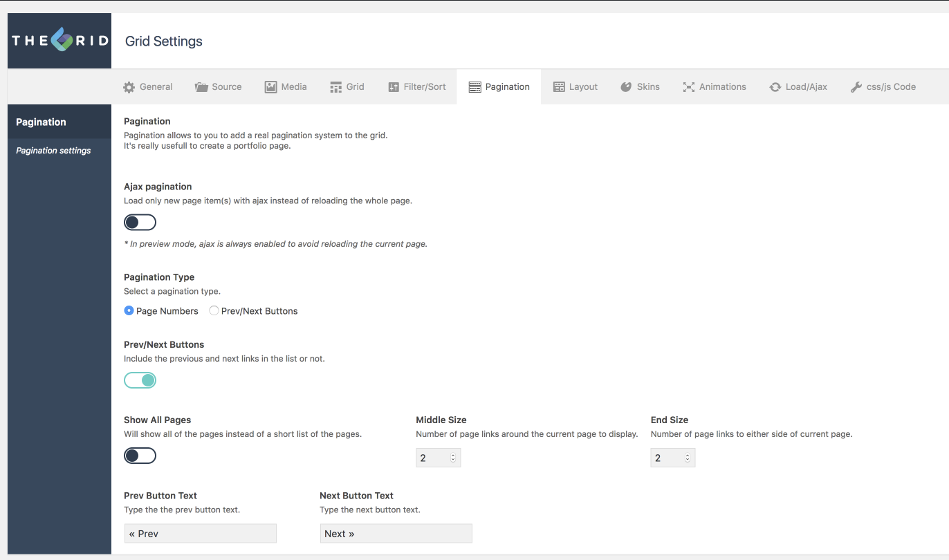Click the Next Button Text label
The image size is (949, 560).
[x=357, y=496]
